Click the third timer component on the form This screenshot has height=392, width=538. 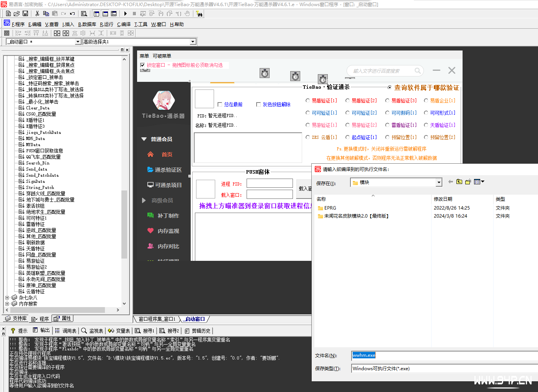(x=323, y=79)
